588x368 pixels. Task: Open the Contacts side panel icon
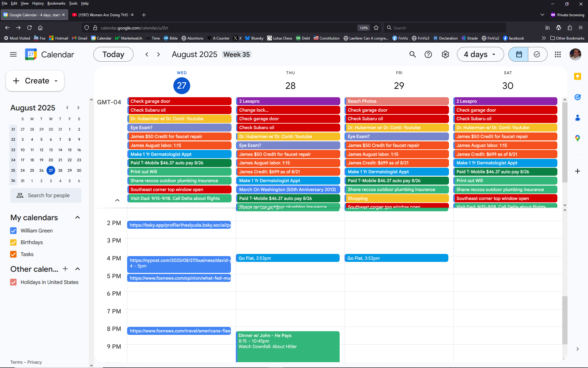point(577,118)
